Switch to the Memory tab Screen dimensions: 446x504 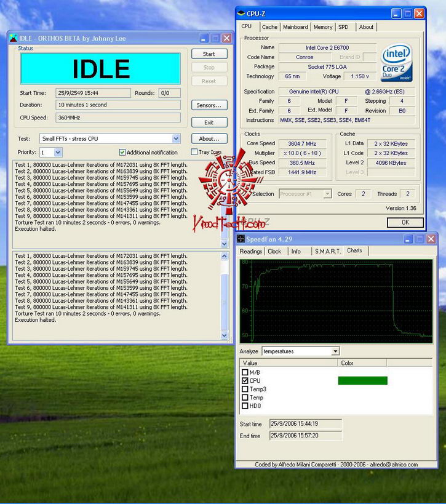point(323,27)
